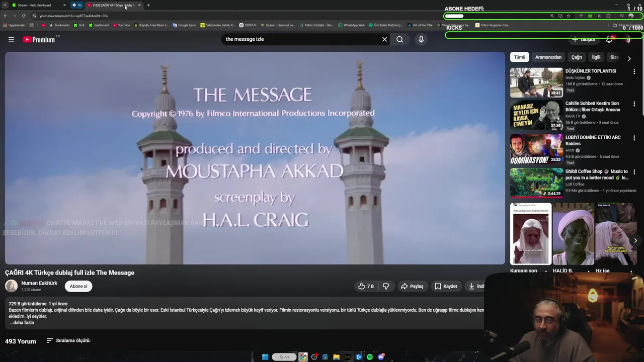Open browser extensions puzzle icon
The height and width of the screenshot is (362, 644).
point(608,16)
